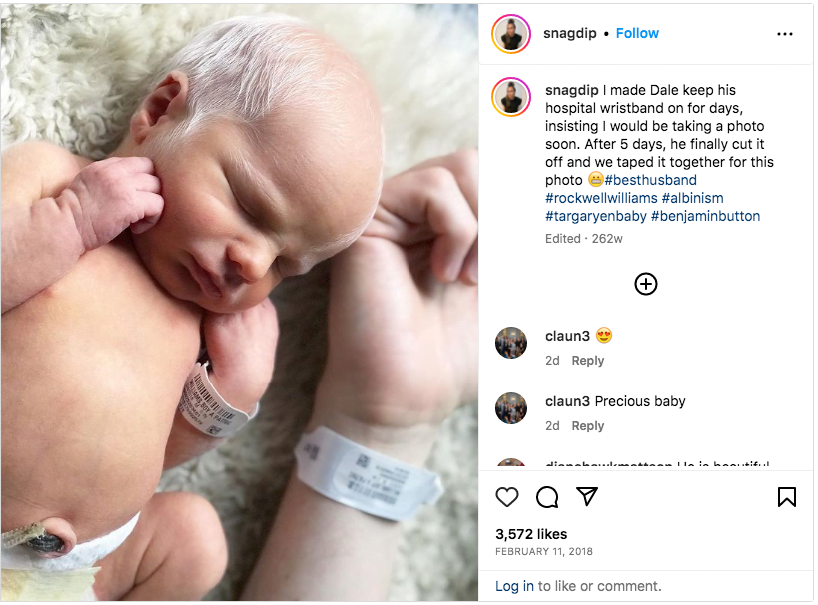Open the #benjaminbutton hashtag
Image resolution: width=818 pixels, height=605 pixels.
(705, 216)
